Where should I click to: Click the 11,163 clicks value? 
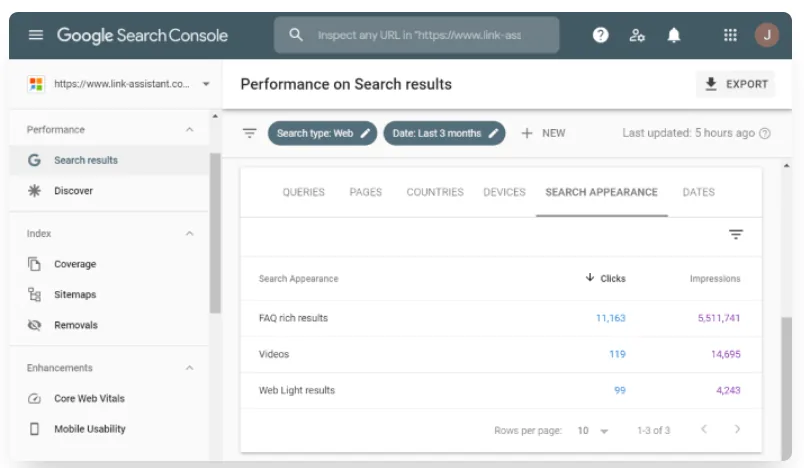point(610,318)
